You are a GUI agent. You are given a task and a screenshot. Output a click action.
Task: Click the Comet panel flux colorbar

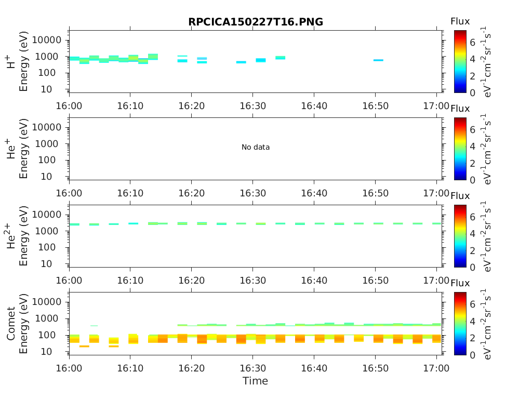pyautogui.click(x=460, y=323)
